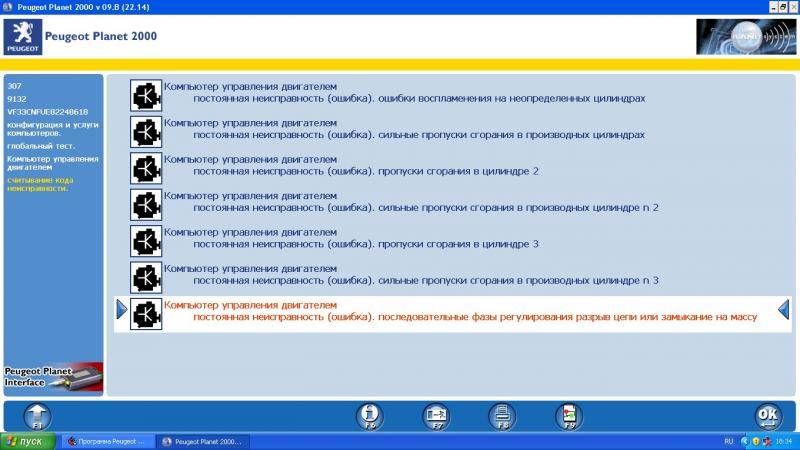Switch to 'Программа Peugeot' taskbar window

[106, 441]
